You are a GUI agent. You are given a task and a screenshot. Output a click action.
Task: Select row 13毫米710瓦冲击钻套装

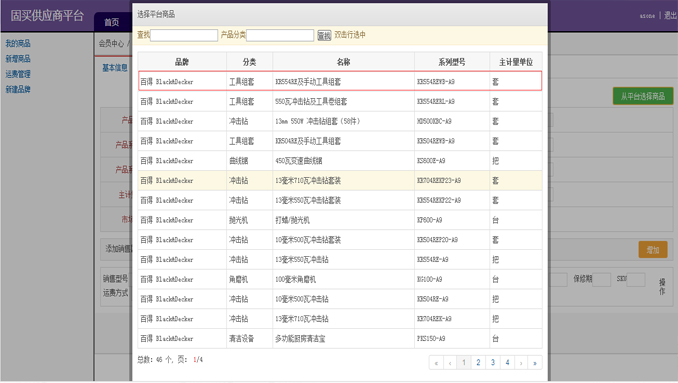tap(340, 181)
